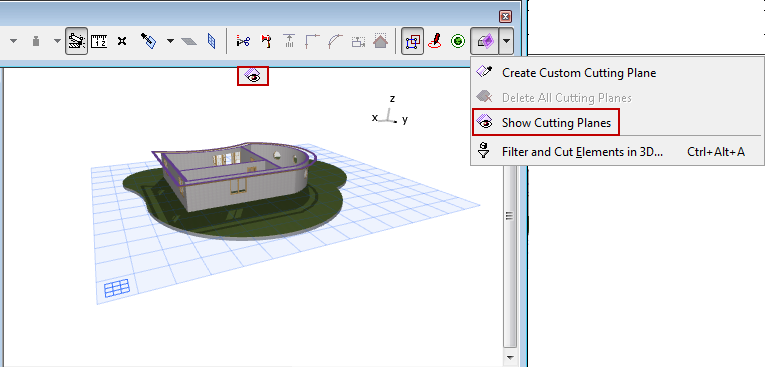765x367 pixels.
Task: Choose Create Custom Cutting Plane
Action: click(x=579, y=73)
